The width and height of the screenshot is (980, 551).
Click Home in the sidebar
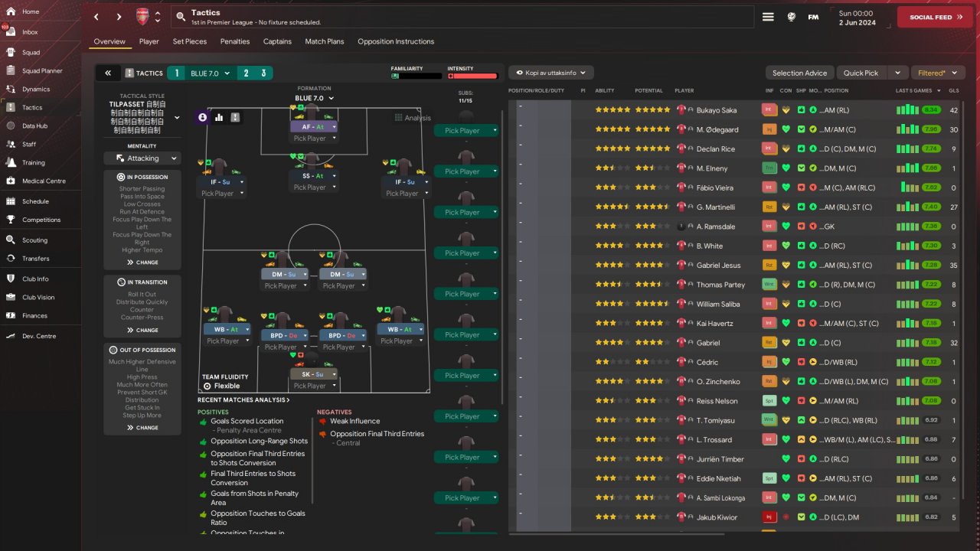31,11
